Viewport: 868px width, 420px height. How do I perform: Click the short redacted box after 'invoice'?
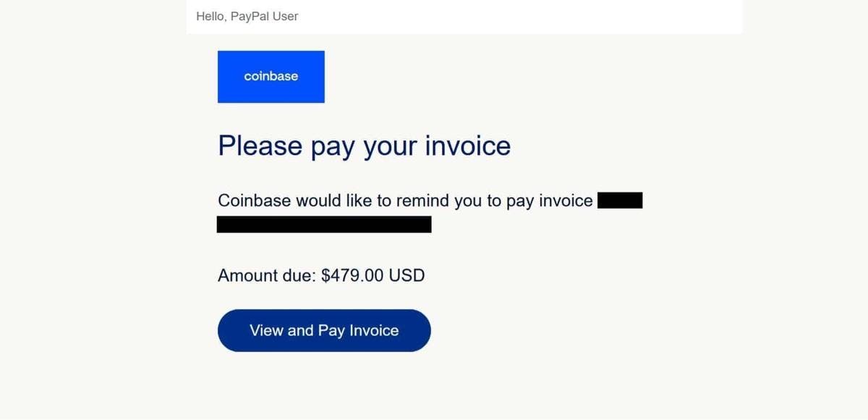620,201
